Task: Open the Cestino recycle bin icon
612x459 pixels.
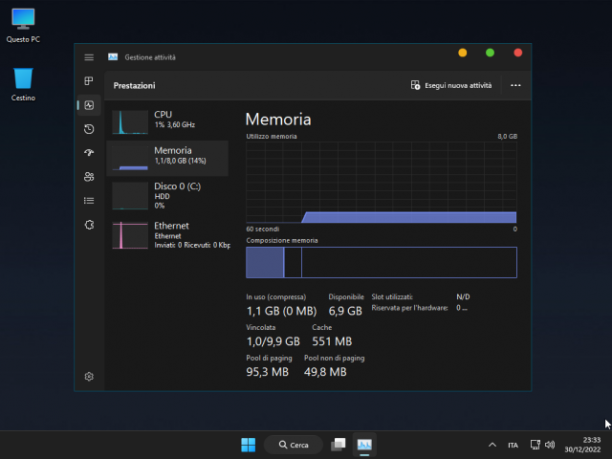Action: coord(23,84)
